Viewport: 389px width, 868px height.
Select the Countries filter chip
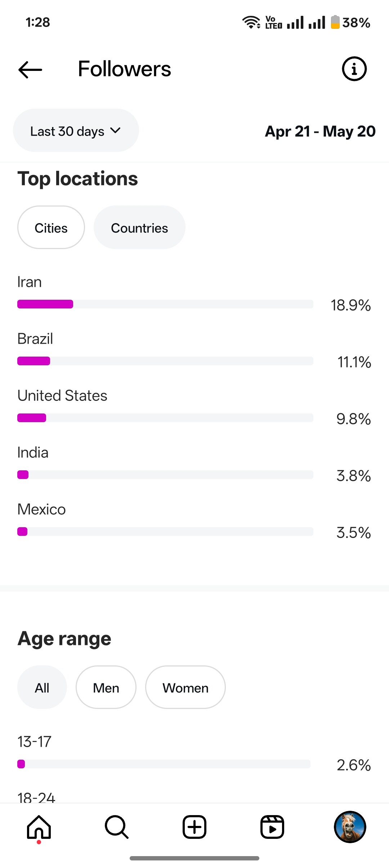pyautogui.click(x=139, y=227)
